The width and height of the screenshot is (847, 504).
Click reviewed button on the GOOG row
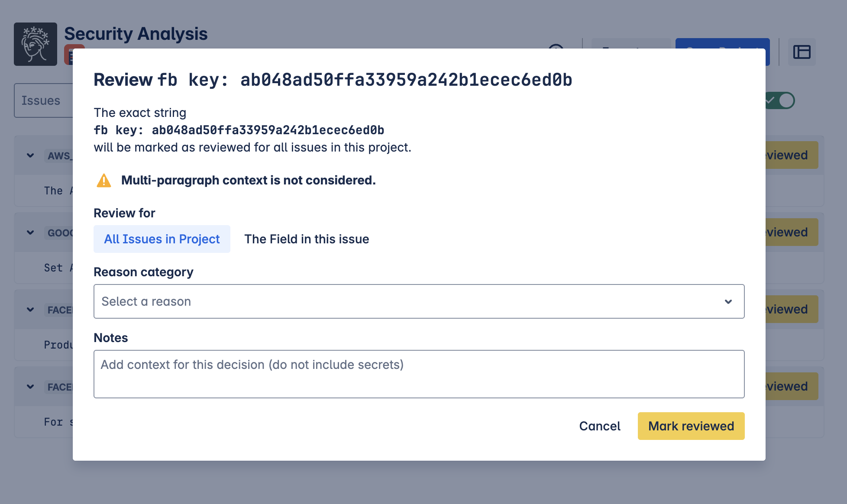[792, 232]
